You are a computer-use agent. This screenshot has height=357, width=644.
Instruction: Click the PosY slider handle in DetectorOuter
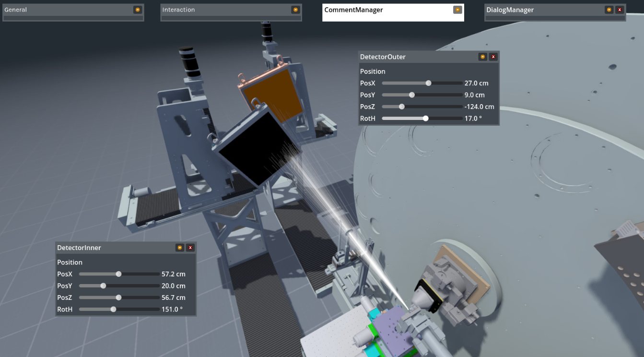(x=411, y=95)
